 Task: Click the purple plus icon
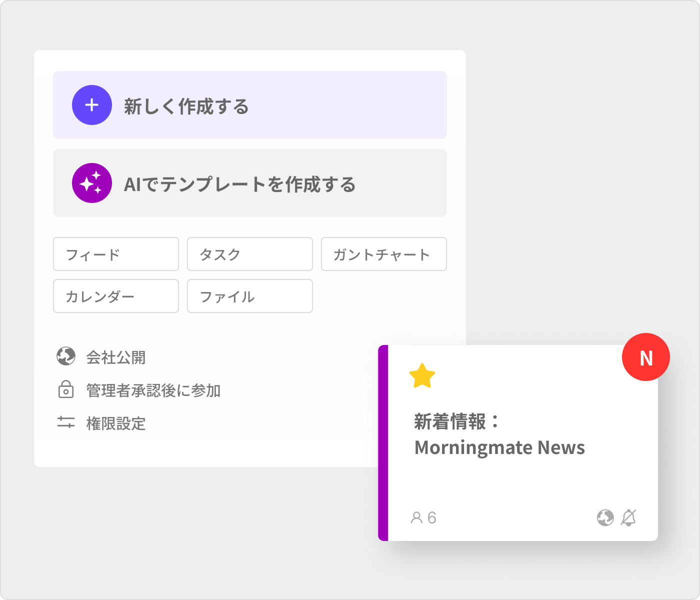[x=92, y=105]
